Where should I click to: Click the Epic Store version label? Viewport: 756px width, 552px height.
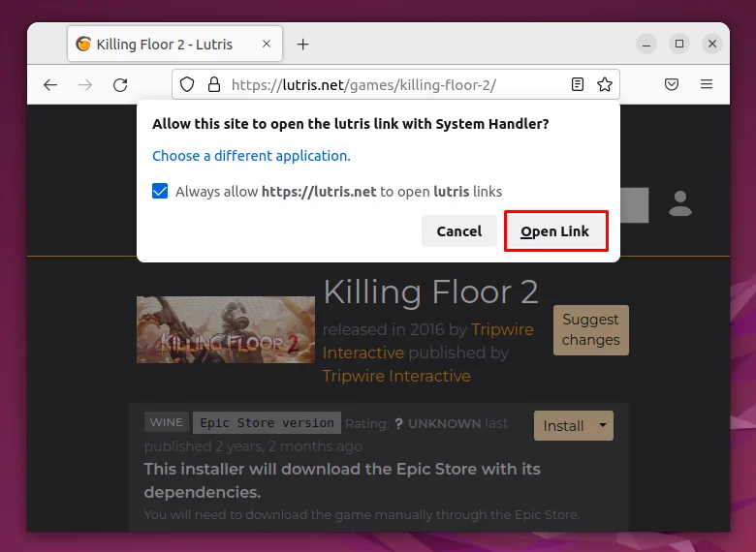pos(267,423)
